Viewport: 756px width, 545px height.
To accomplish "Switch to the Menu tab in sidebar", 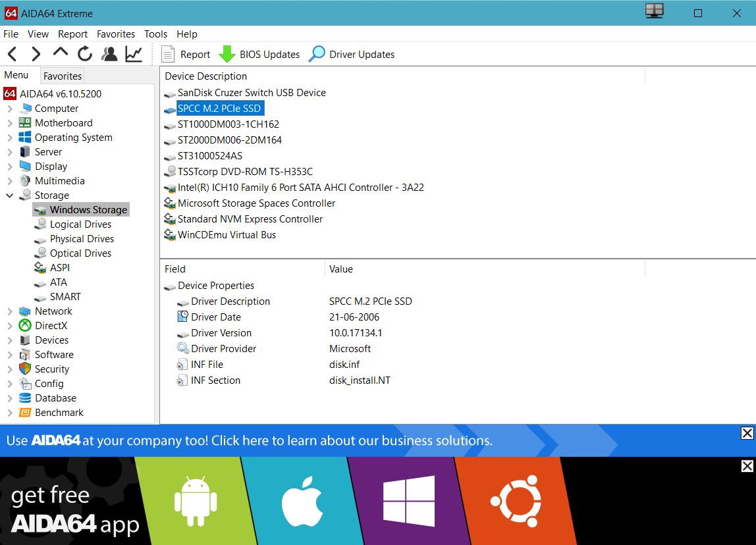I will coord(16,75).
